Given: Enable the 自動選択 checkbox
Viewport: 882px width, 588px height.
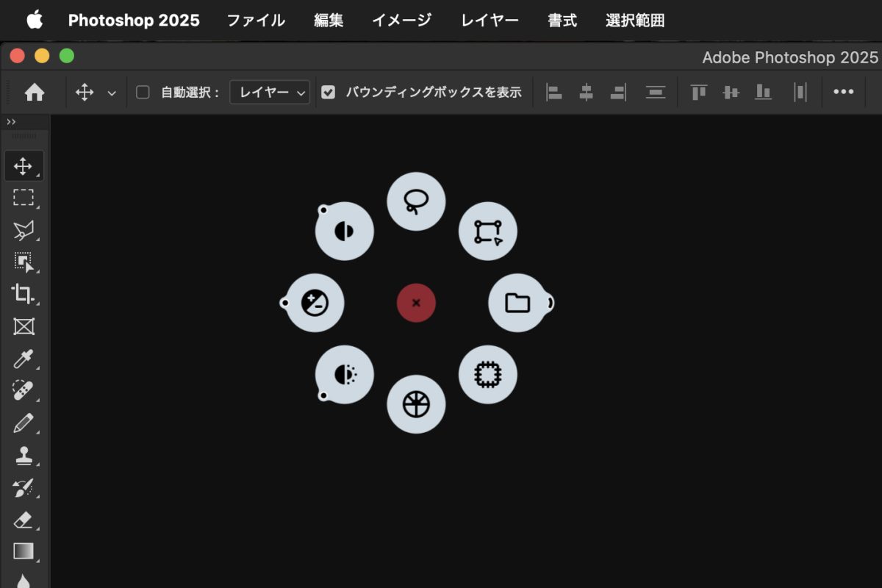Looking at the screenshot, I should pos(143,93).
